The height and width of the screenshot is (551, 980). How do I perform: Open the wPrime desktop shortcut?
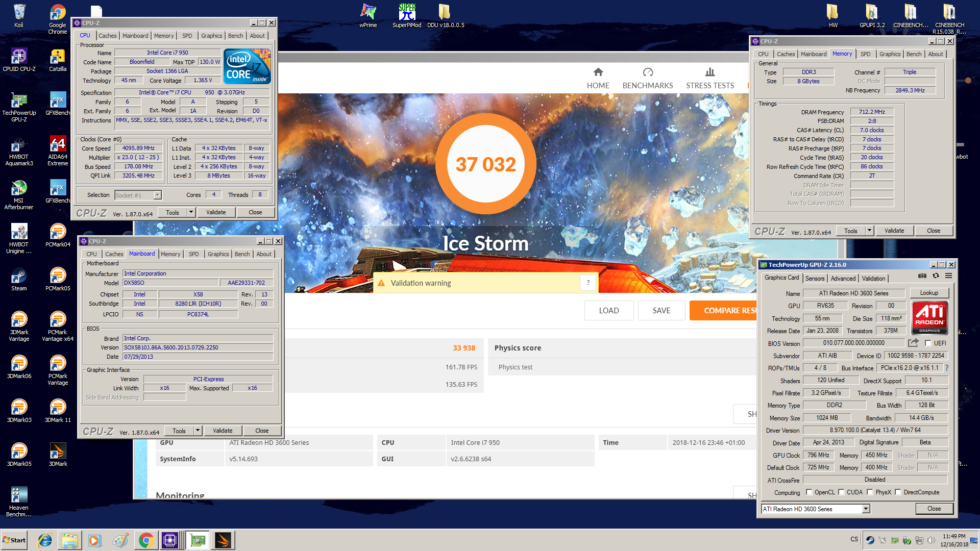point(368,15)
